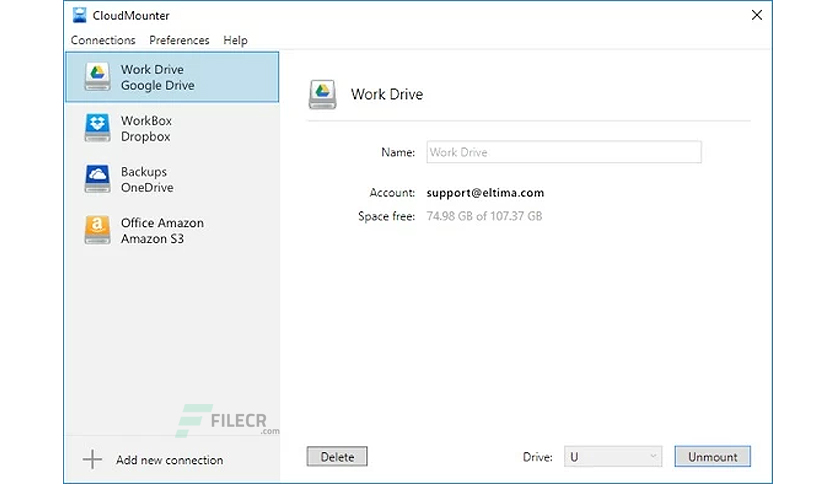
Task: Click Add new connection
Action: [x=170, y=460]
